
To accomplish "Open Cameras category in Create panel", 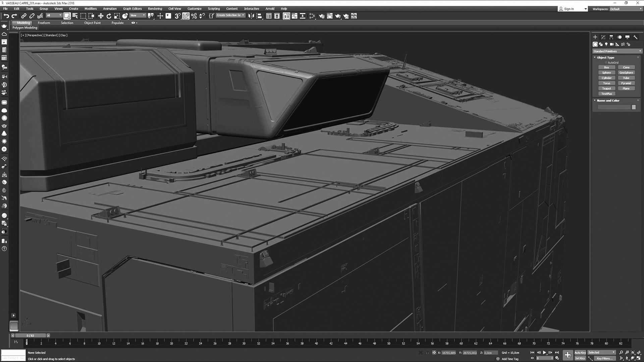I will 611,44.
